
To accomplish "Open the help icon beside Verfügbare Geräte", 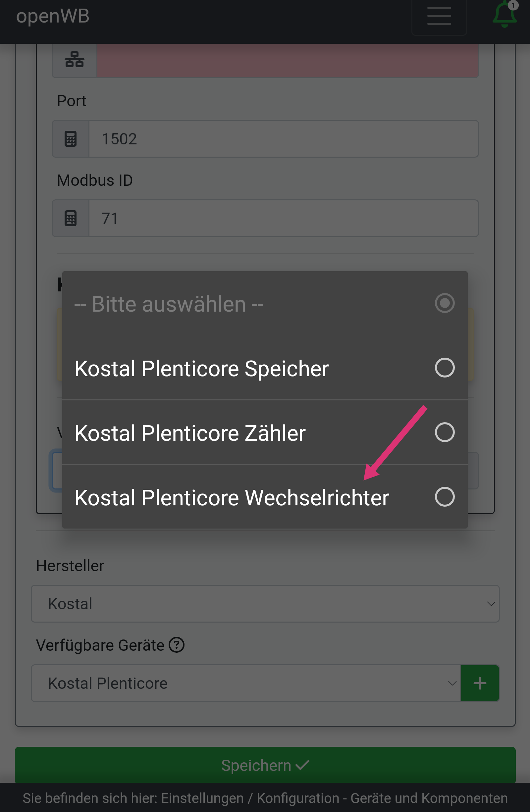I will [177, 645].
